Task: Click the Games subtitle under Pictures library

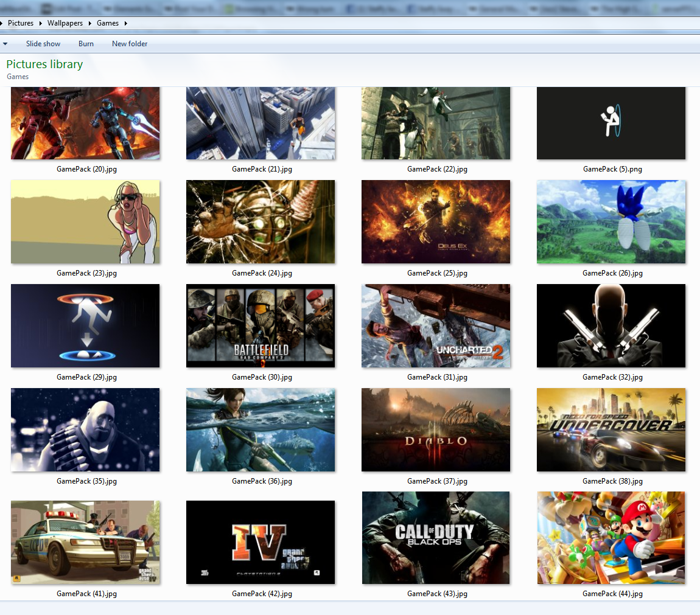Action: click(18, 77)
